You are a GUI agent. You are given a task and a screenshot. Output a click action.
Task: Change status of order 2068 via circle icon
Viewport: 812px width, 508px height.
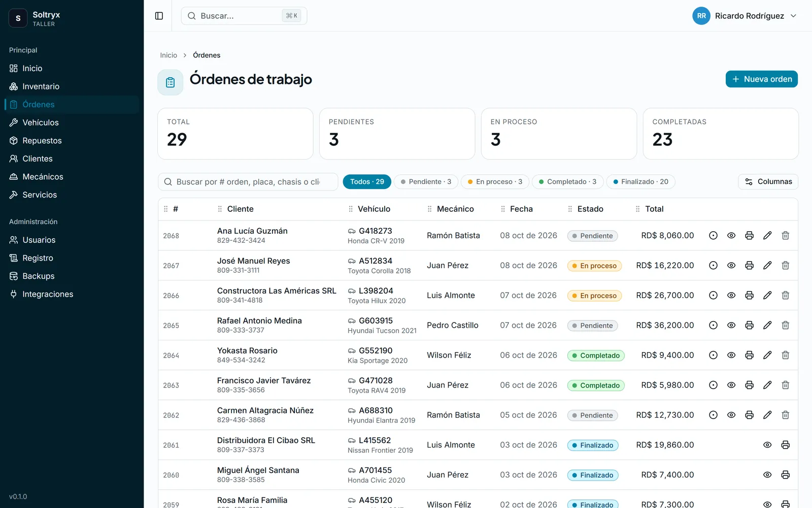tap(713, 236)
